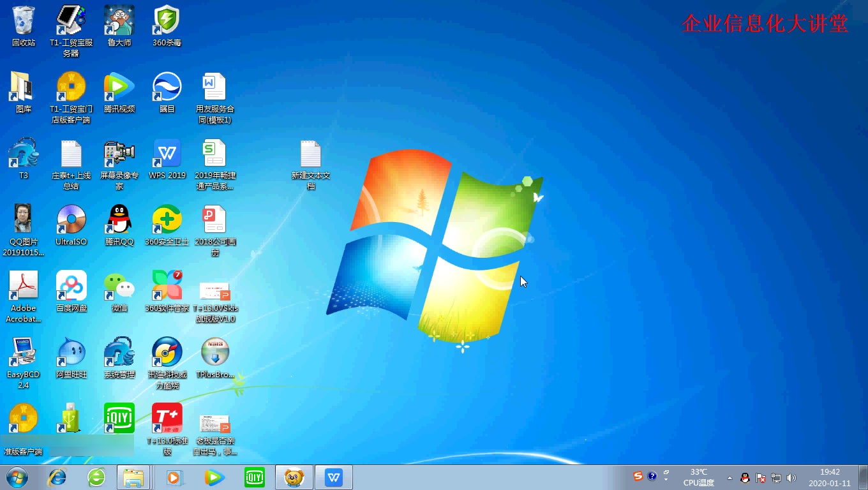Open the Action Center flag icon
Screen dimensions: 868x490
[761, 478]
